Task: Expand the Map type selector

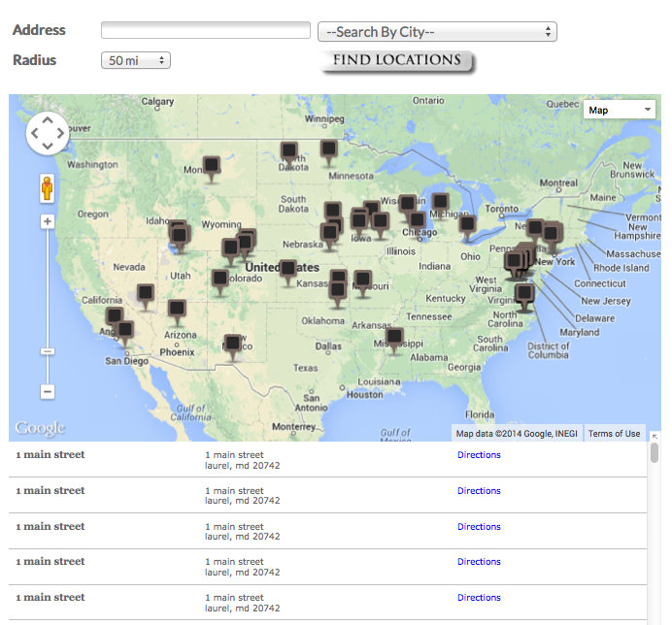Action: [x=620, y=110]
